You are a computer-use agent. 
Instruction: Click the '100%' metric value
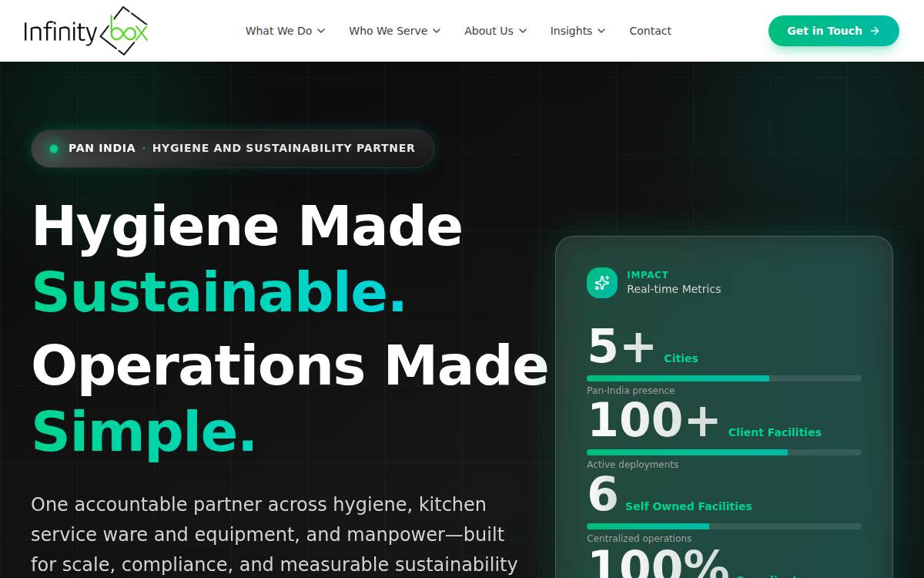[658, 563]
